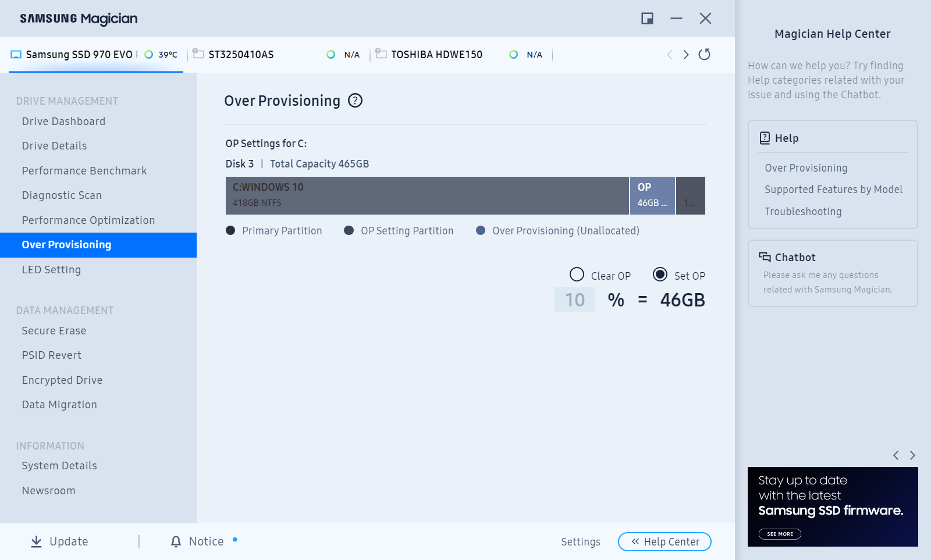Image resolution: width=931 pixels, height=560 pixels.
Task: Click the small unallocated partition segment
Action: coord(691,195)
